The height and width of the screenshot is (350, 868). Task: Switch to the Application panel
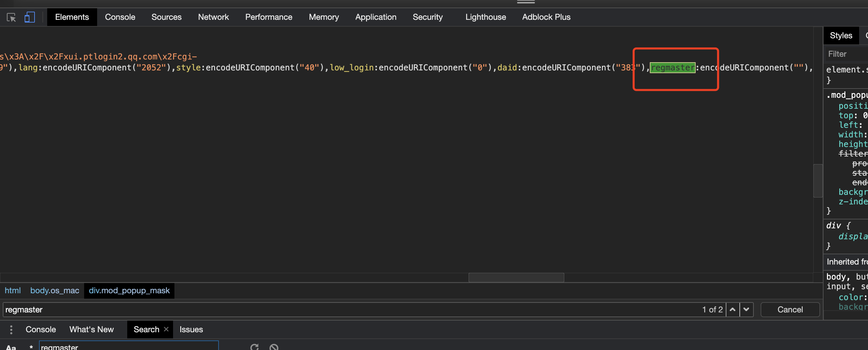coord(376,17)
